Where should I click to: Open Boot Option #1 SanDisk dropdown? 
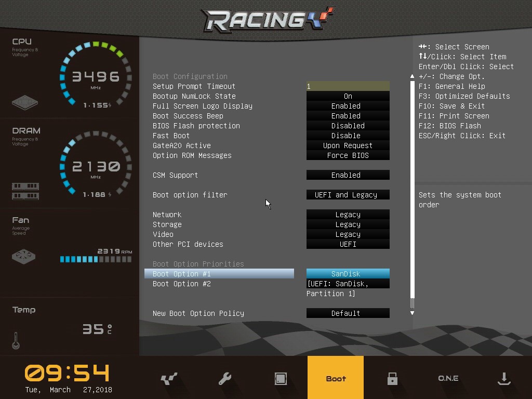[x=348, y=274]
